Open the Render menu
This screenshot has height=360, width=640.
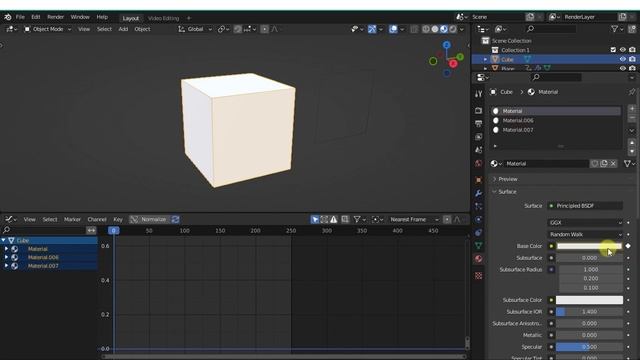click(x=56, y=17)
